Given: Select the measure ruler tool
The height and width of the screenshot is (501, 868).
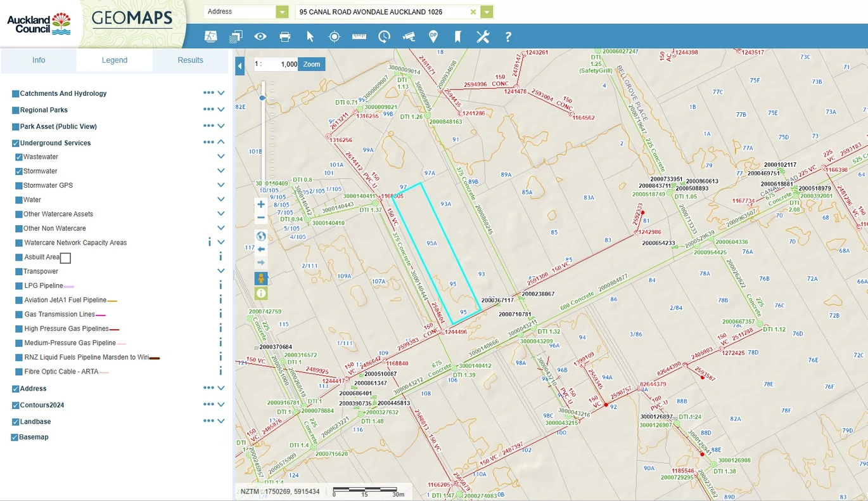Looking at the screenshot, I should tap(359, 37).
